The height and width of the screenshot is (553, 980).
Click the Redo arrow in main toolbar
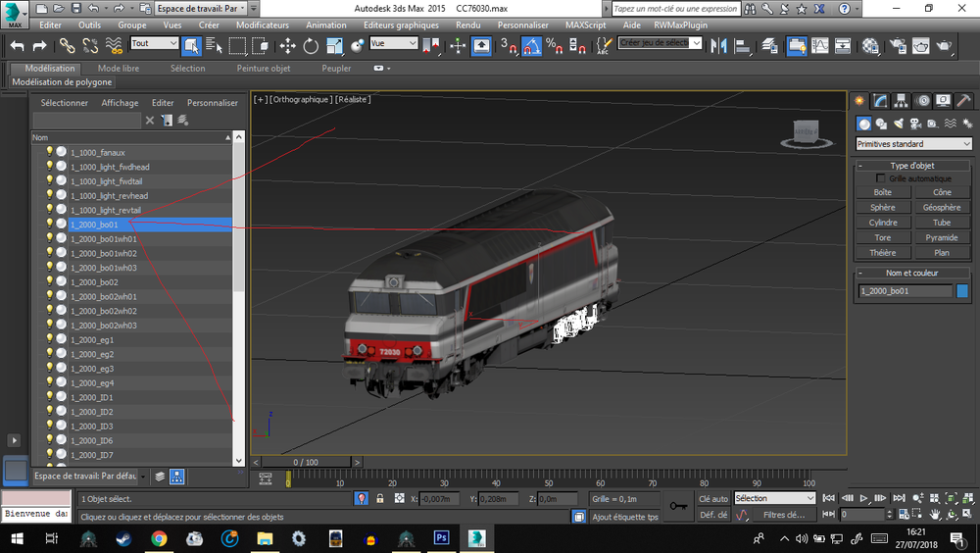(x=39, y=46)
